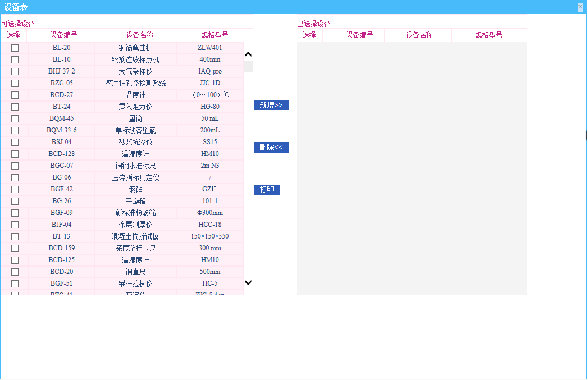588x380 pixels.
Task: Tick the 贯入阻力仪 checkbox
Action: pyautogui.click(x=14, y=106)
